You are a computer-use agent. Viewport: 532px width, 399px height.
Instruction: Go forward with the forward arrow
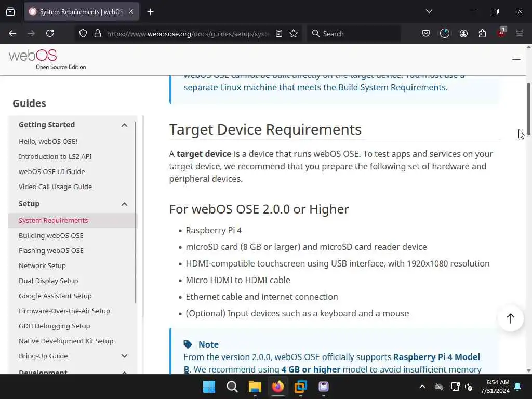(x=31, y=33)
